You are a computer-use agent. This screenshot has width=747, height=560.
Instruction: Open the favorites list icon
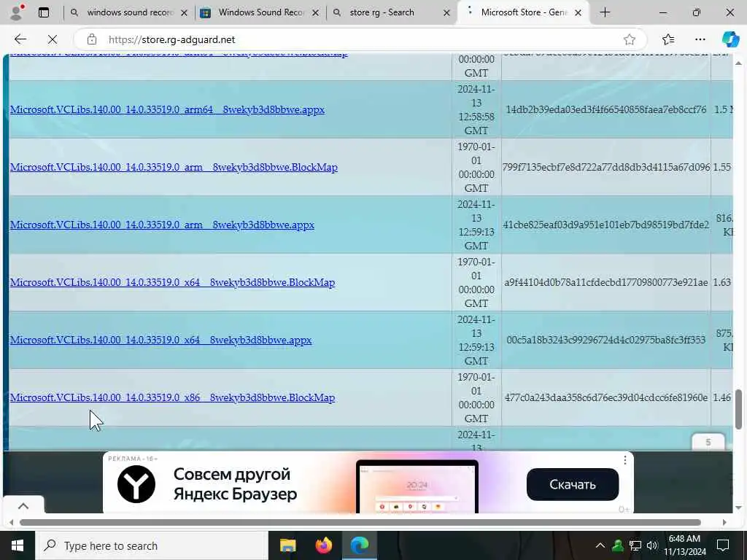(x=668, y=39)
